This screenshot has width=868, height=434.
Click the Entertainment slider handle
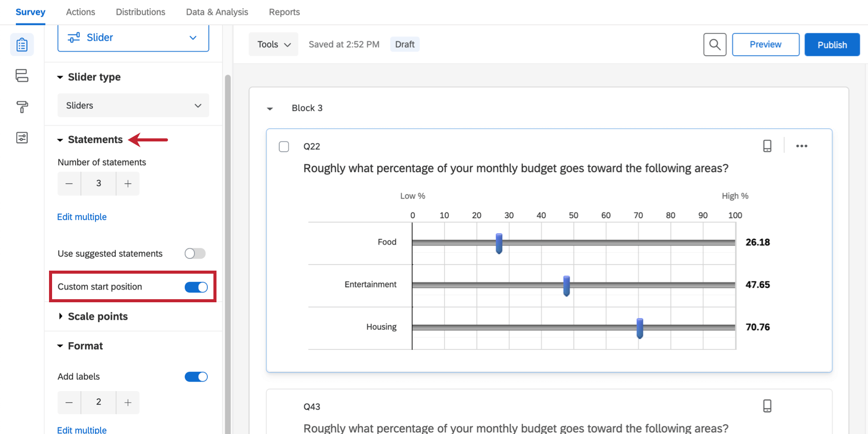pyautogui.click(x=566, y=286)
